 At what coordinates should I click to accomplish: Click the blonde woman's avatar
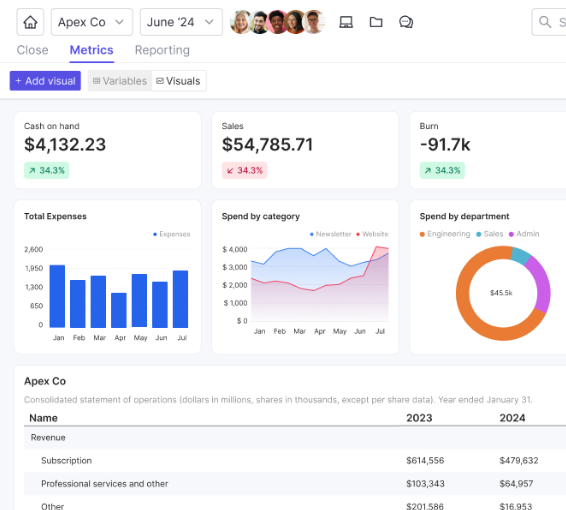click(240, 22)
